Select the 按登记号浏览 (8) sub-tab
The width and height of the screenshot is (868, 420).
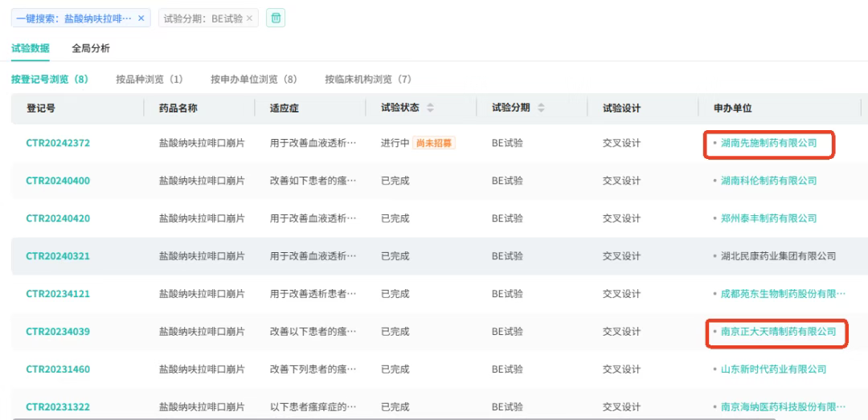coord(49,79)
